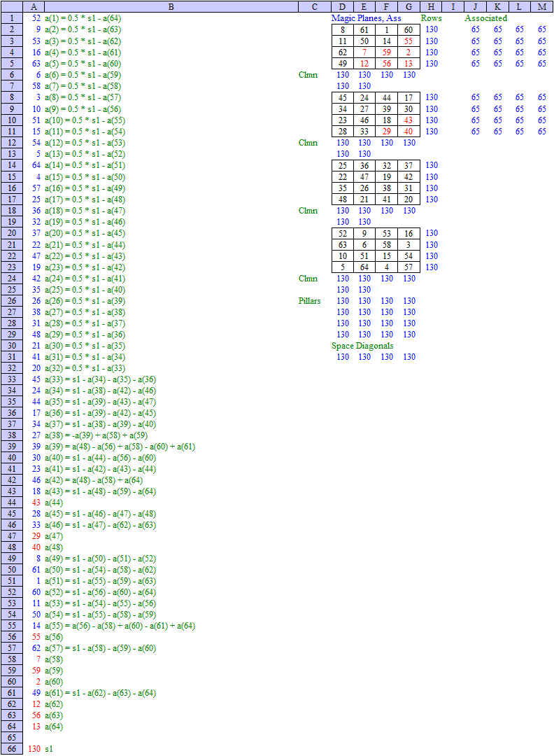Click formula 'a(61) = s1 - a(62) - a(63) - a(64)'
Screen dimensions: 554x756
pyautogui.click(x=100, y=693)
